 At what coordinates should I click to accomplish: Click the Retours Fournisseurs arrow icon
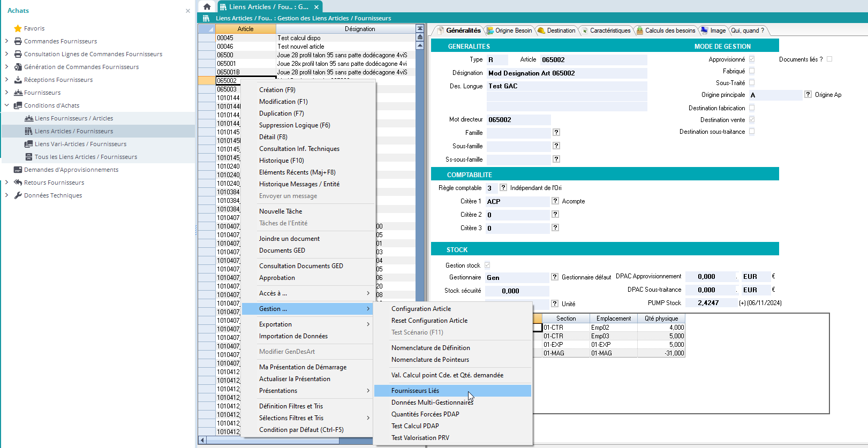(x=18, y=183)
